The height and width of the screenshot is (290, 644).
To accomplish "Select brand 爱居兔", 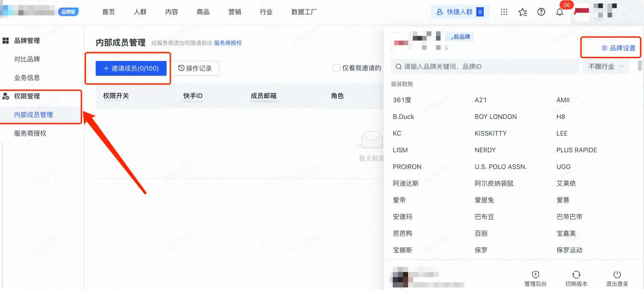I will click(485, 200).
